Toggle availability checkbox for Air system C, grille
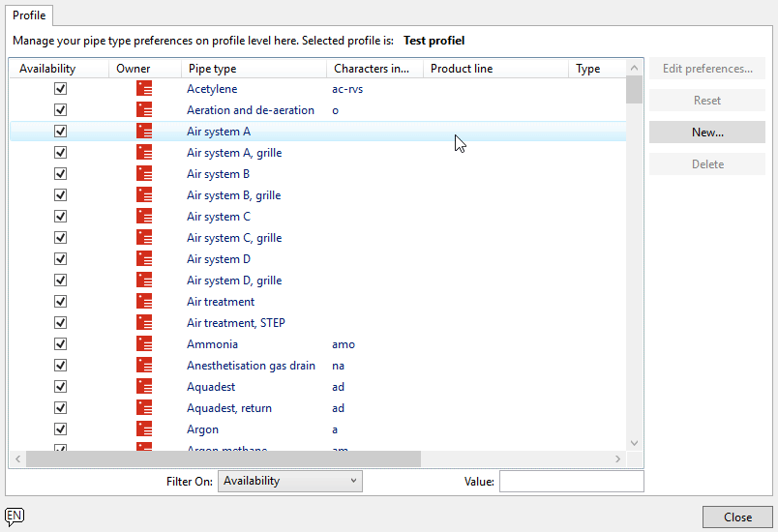 pyautogui.click(x=61, y=238)
